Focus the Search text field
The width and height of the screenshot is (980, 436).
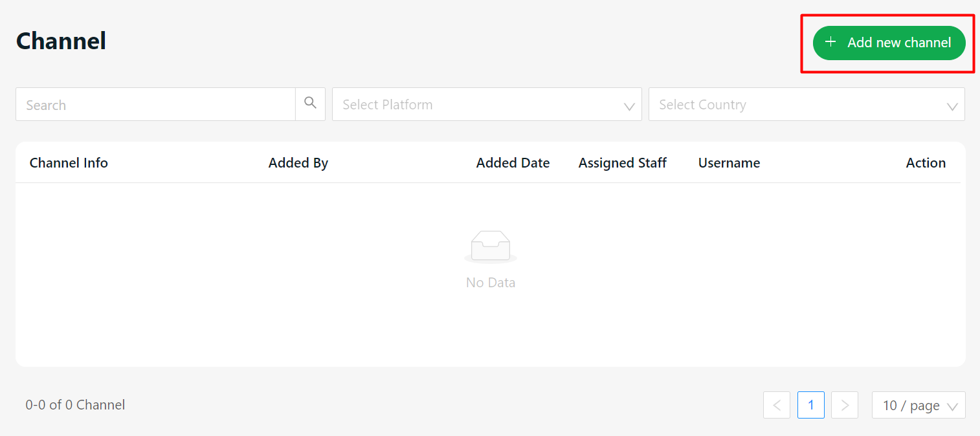[155, 105]
